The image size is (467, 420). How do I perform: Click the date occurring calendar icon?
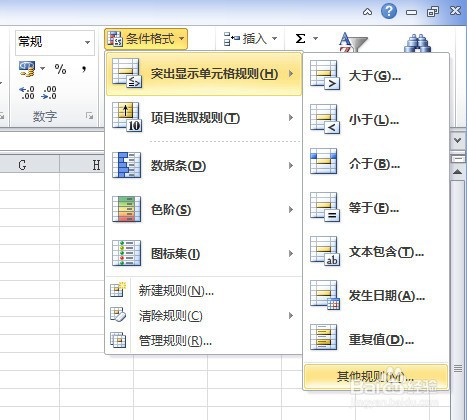pyautogui.click(x=325, y=295)
